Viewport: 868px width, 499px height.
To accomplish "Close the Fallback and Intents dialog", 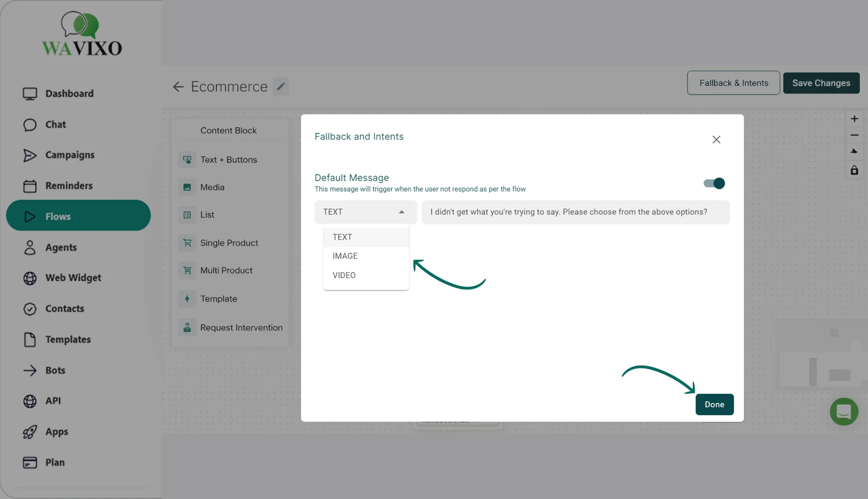I will click(x=716, y=140).
